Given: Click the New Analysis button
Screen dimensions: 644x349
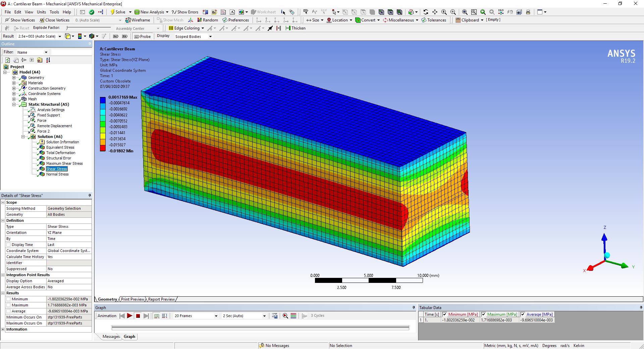Looking at the screenshot, I should point(151,12).
